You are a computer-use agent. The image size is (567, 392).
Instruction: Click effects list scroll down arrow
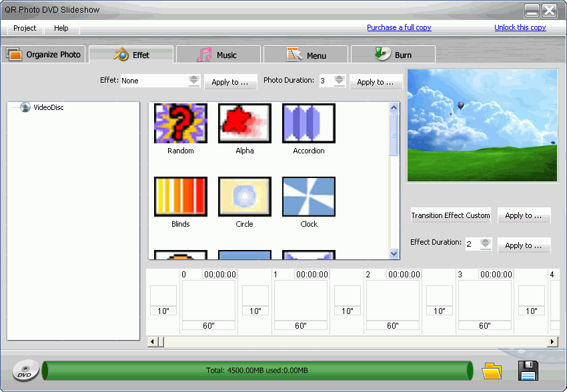point(394,253)
